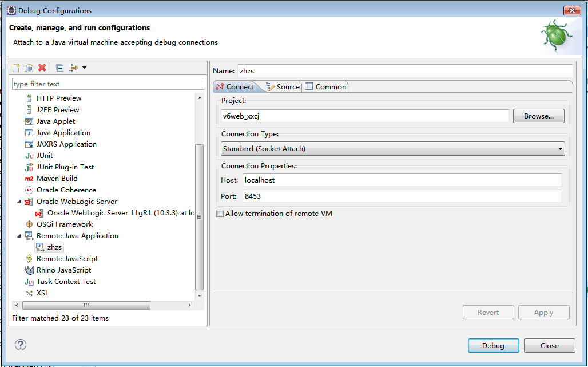Screen dimensions: 588x367
Task: Click the zhzs configuration icon
Action: (x=40, y=247)
